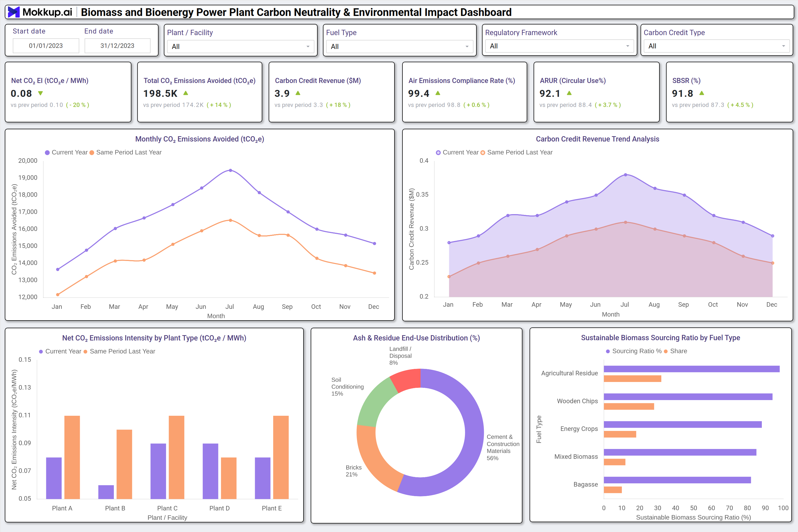The image size is (798, 532).
Task: Click the down-trend arrow beside Net CO₂ EI value
Action: [41, 93]
